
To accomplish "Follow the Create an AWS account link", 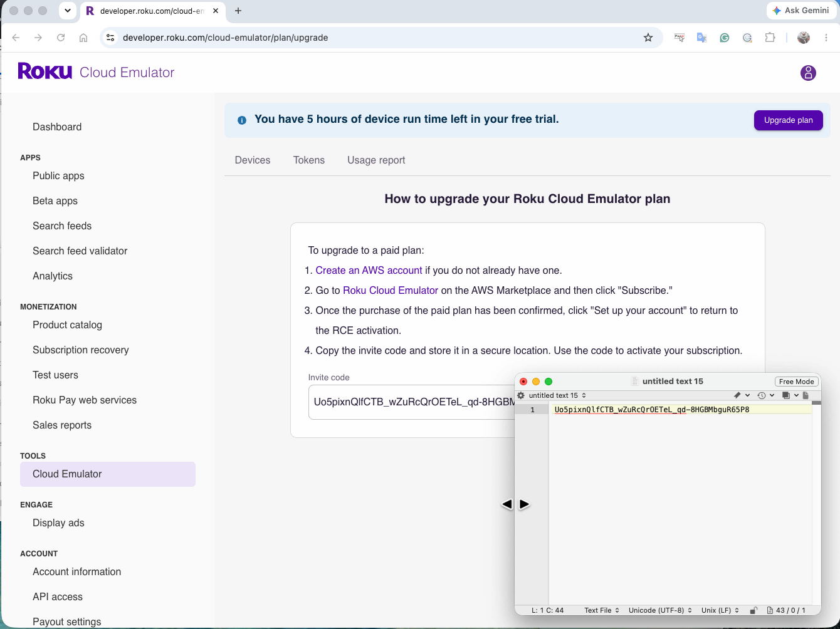I will coord(369,270).
